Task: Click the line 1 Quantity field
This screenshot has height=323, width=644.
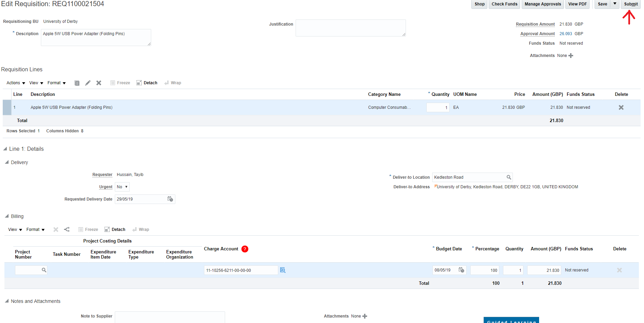Action: 438,107
